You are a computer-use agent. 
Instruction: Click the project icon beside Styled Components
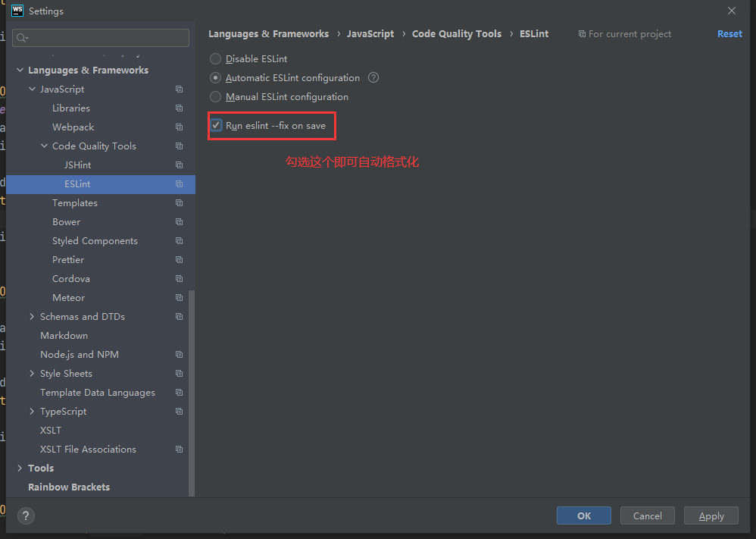click(x=179, y=241)
